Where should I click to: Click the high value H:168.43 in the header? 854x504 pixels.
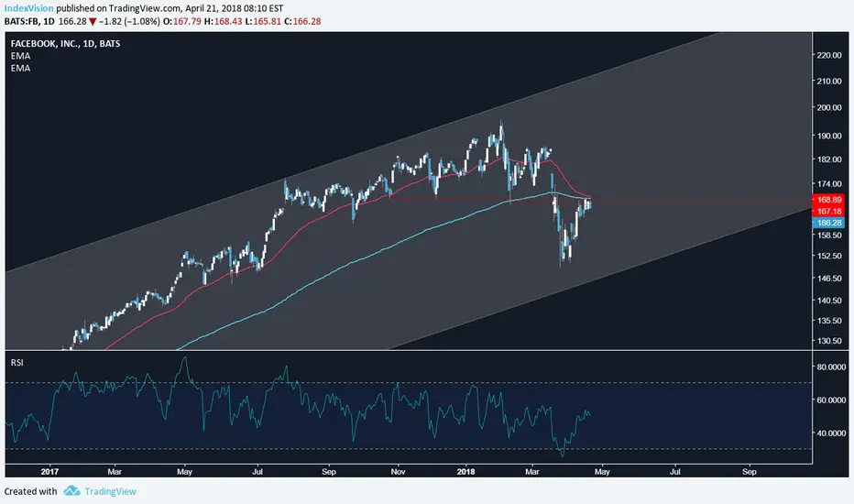[223, 21]
